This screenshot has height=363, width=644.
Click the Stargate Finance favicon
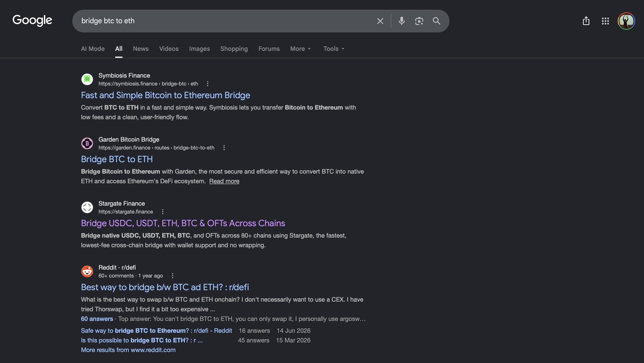87,207
